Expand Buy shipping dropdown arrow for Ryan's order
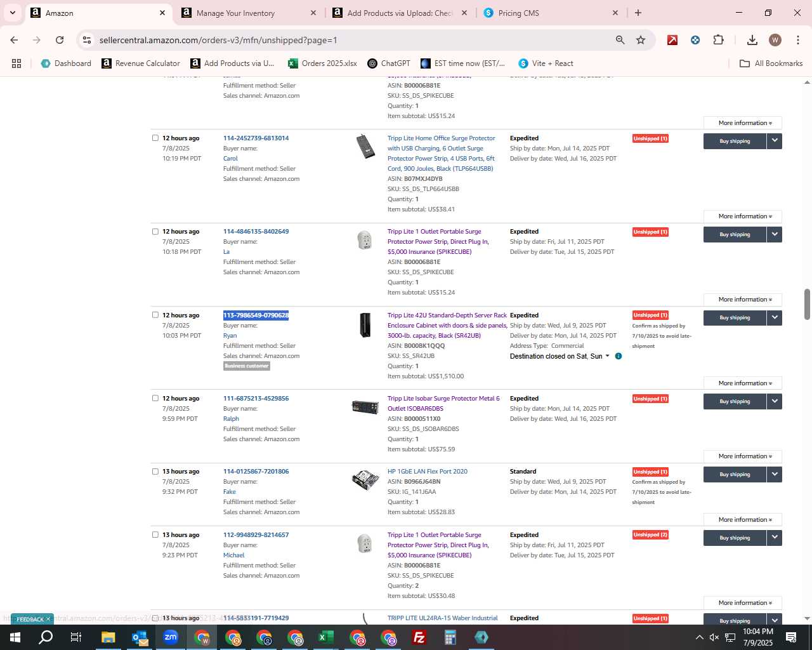 (775, 317)
